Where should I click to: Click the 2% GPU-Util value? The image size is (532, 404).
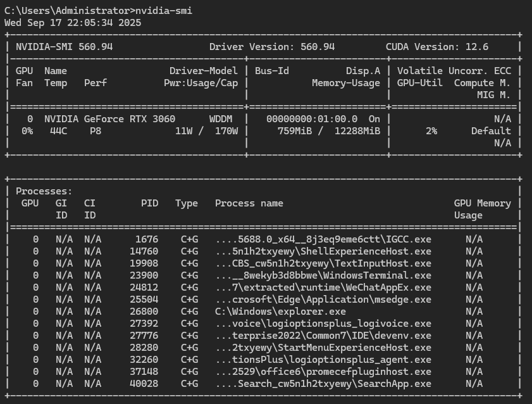tap(431, 131)
